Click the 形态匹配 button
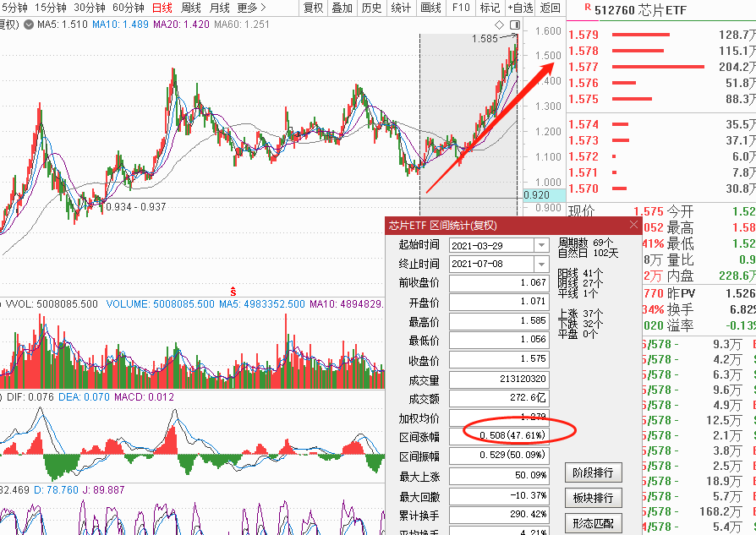 [593, 523]
